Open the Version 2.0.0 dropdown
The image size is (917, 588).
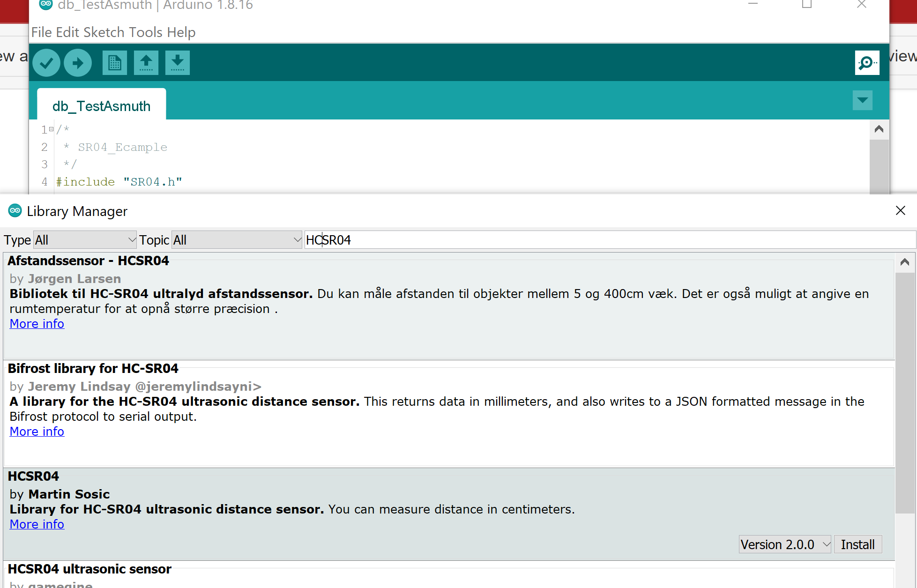785,544
